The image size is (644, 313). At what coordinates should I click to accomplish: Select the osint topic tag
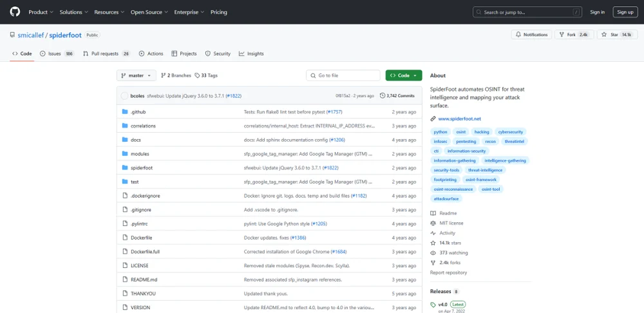tap(460, 132)
